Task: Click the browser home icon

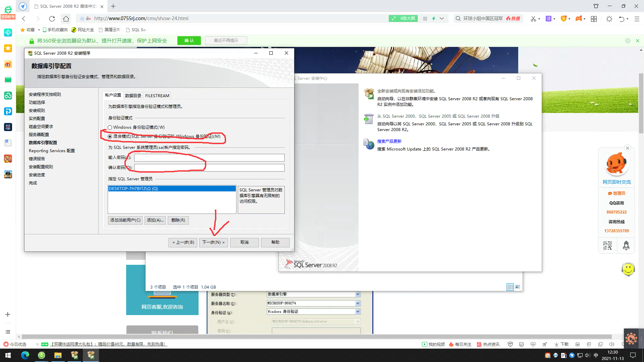Action: pyautogui.click(x=66, y=19)
